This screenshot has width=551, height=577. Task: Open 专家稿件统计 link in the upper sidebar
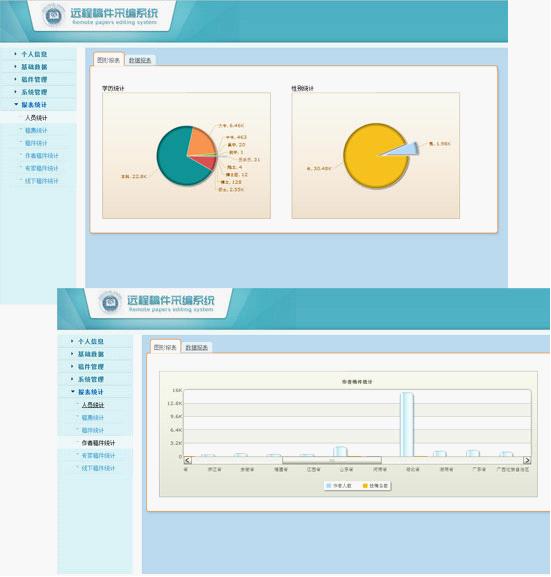click(x=42, y=169)
